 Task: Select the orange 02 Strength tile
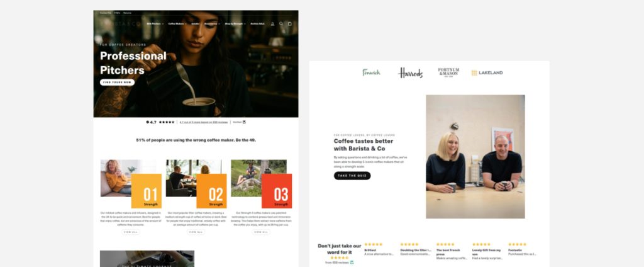(211, 191)
